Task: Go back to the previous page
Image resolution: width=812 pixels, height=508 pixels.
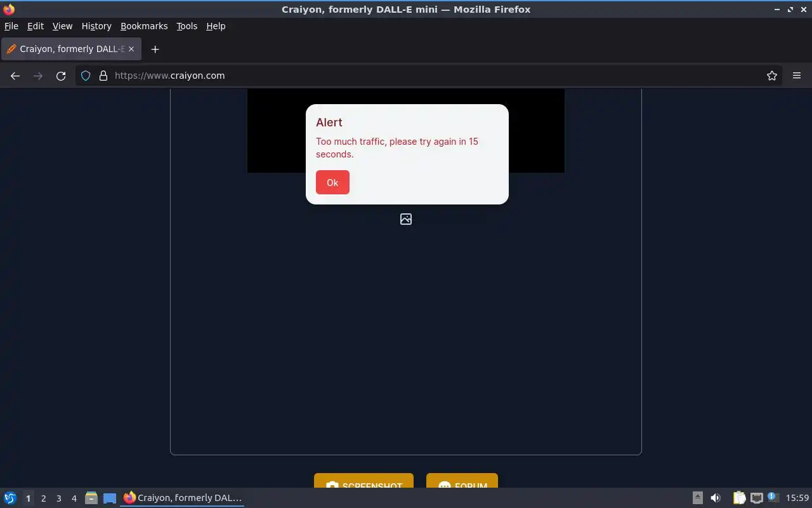Action: [x=15, y=76]
